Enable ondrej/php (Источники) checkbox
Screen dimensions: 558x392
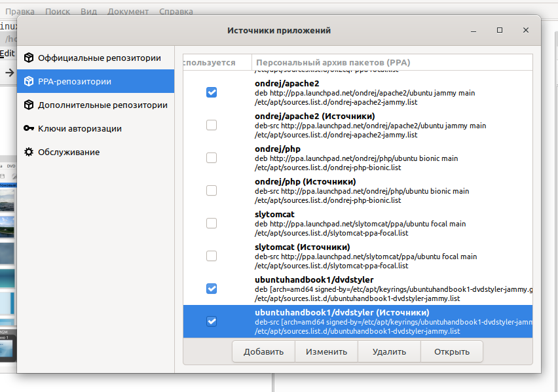(212, 190)
